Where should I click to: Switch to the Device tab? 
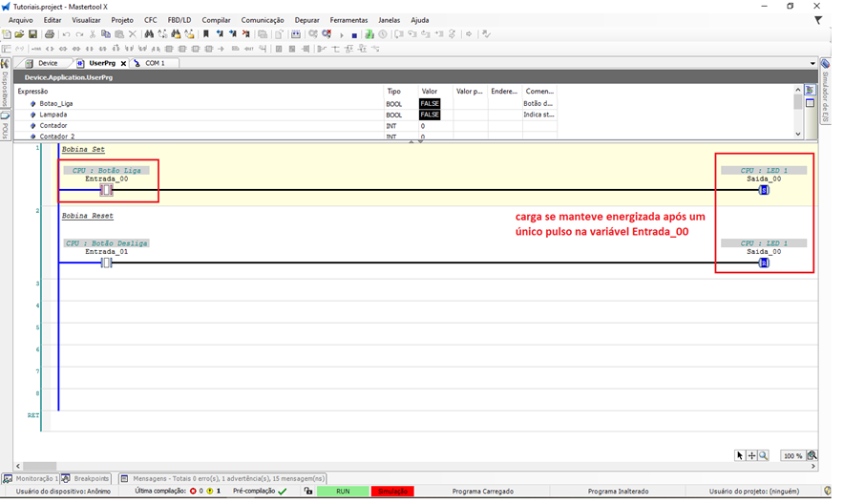click(47, 63)
